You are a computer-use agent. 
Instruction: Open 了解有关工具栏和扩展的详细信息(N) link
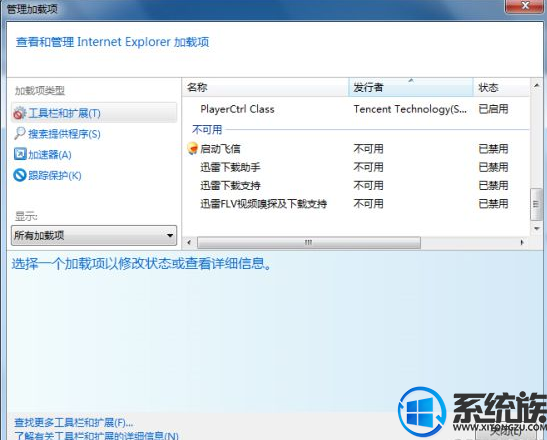click(96, 436)
